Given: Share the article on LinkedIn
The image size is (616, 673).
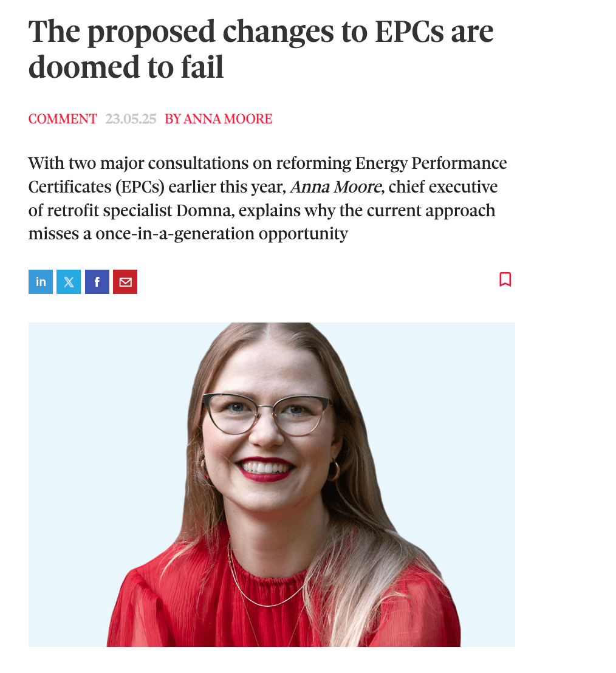Looking at the screenshot, I should (41, 282).
